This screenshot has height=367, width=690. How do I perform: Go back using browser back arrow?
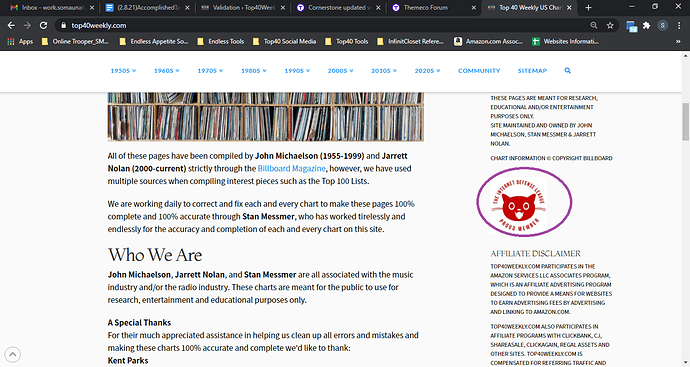(x=11, y=26)
